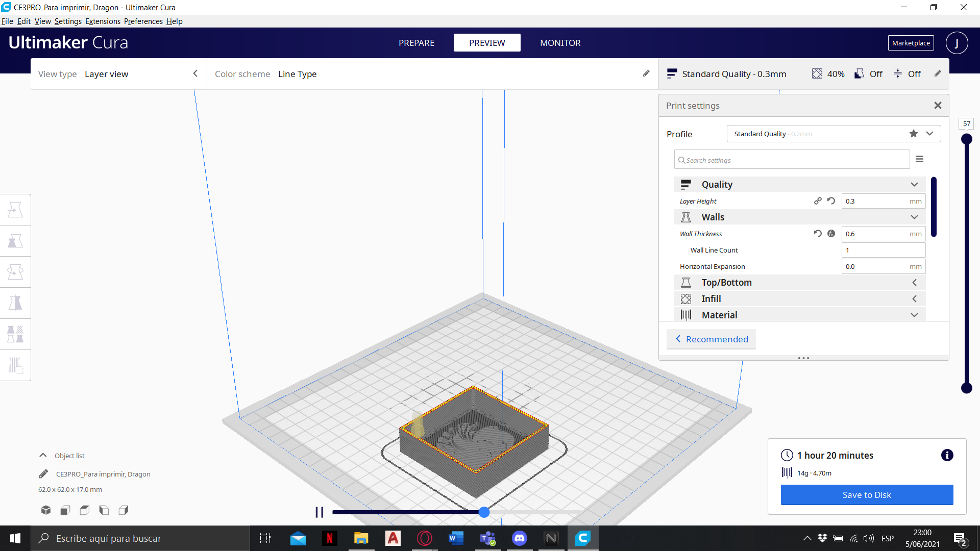Open the Preferences menu
The image size is (980, 551).
pos(143,21)
